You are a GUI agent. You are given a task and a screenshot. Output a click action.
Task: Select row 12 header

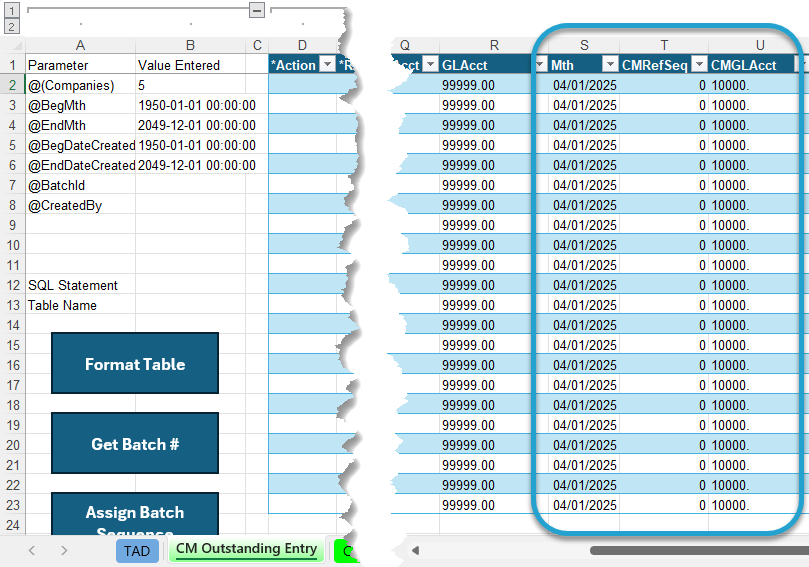(13, 285)
